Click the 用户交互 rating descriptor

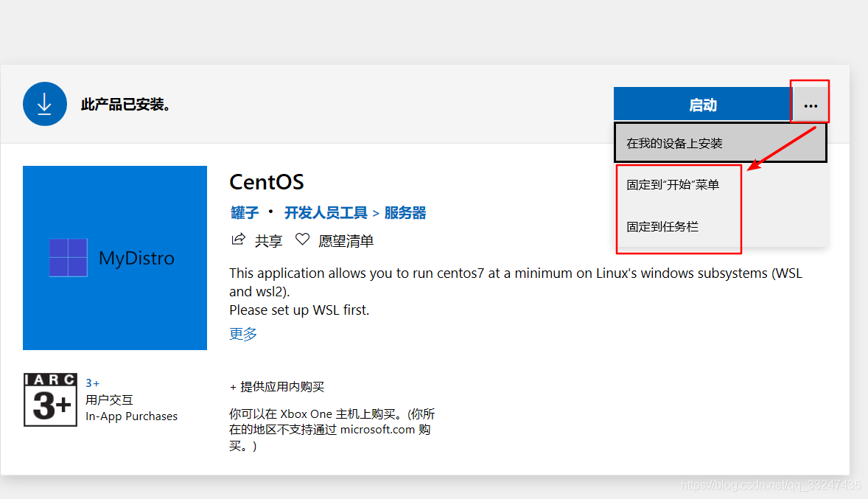click(109, 400)
